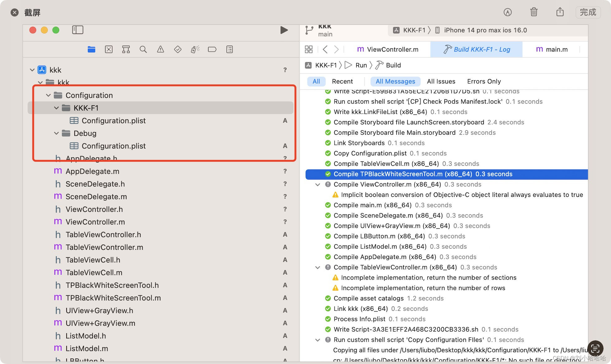Switch to the Build KKK-F1 - Log tab
The width and height of the screenshot is (611, 364).
477,49
